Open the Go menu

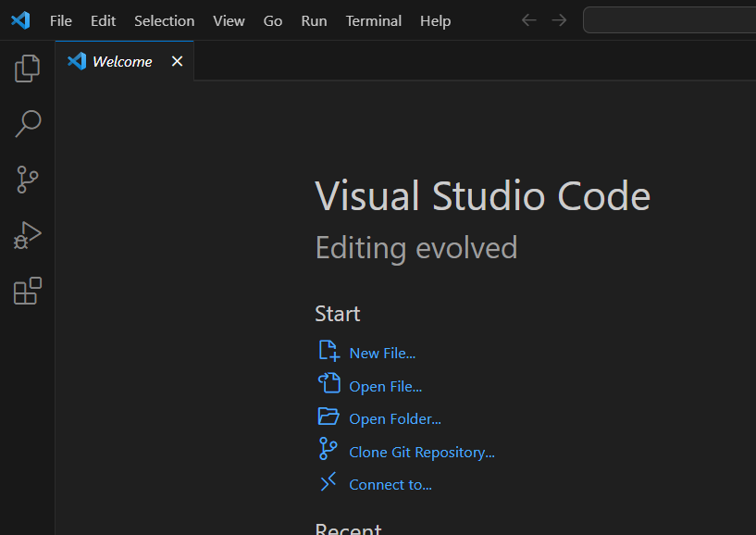(273, 21)
